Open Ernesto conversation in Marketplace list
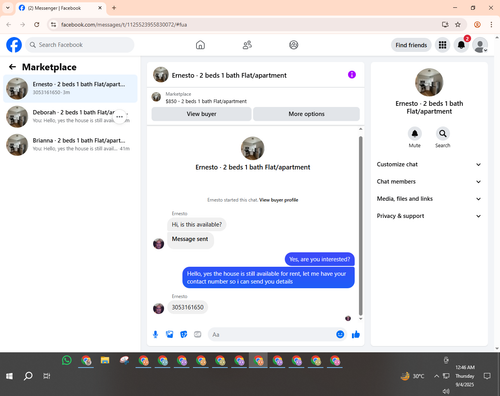 click(x=70, y=89)
